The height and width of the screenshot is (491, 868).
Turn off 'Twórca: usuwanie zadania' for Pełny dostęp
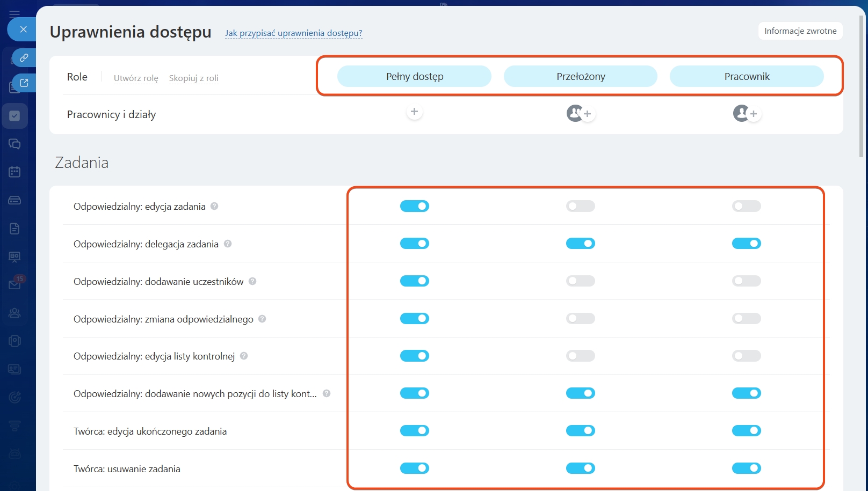coord(414,468)
